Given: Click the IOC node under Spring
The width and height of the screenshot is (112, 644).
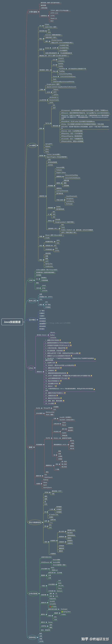Looking at the screenshot, I should pyautogui.click(x=54, y=105).
